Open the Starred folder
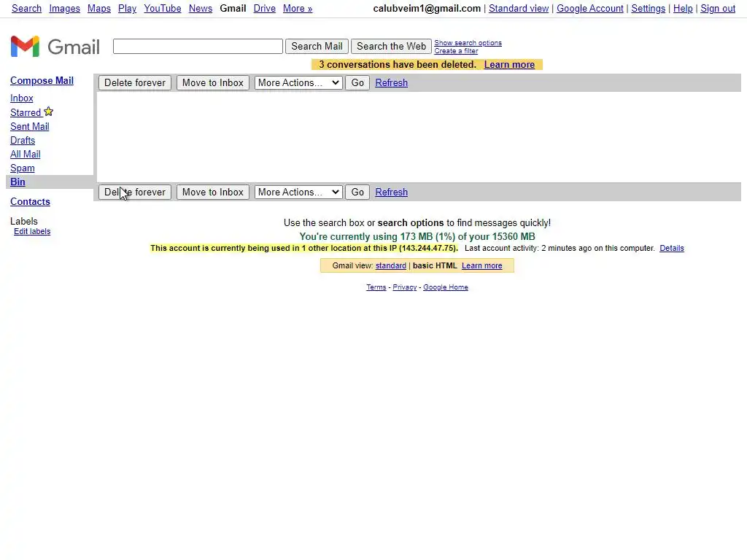Image resolution: width=747 pixels, height=560 pixels. 26,113
